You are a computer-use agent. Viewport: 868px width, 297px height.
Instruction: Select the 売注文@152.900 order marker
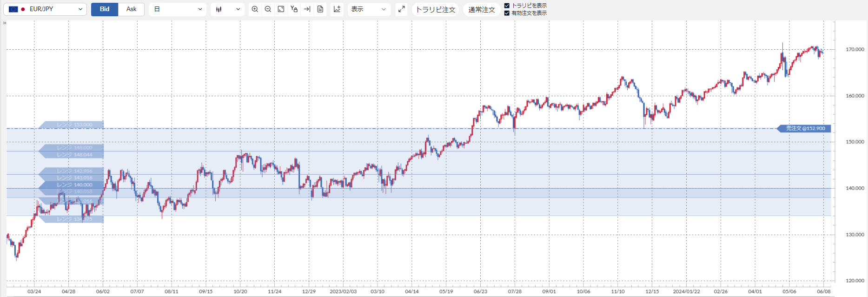[804, 128]
